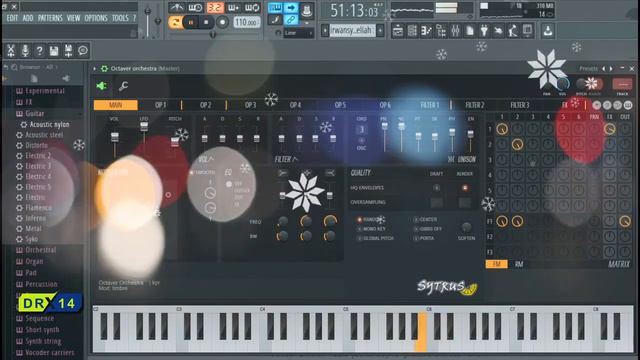Open the irwansy_ellah pattern selector
Screen dimensions: 640x360
352,30
